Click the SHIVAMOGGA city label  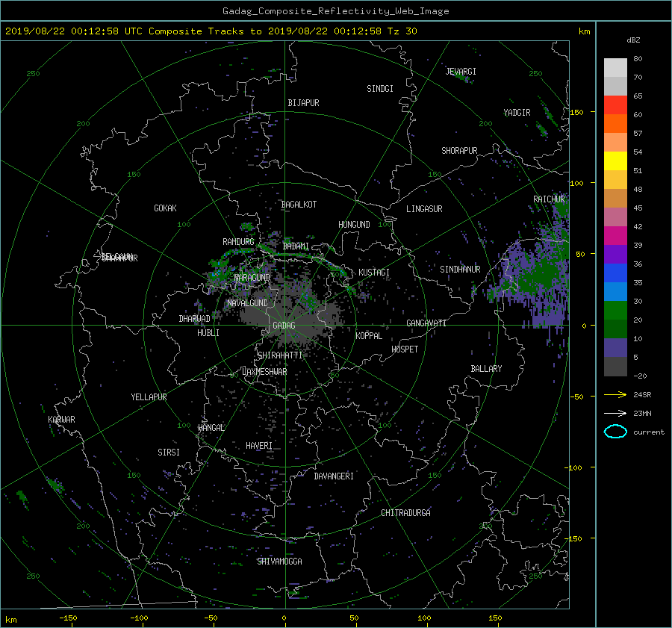(x=279, y=561)
